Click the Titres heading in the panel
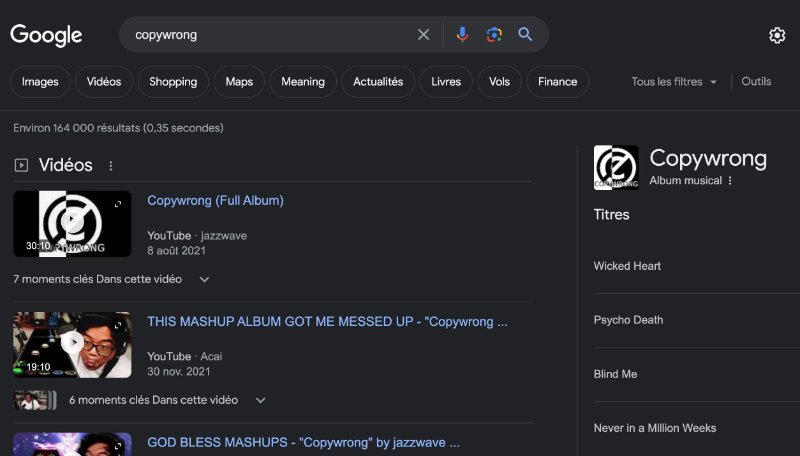The width and height of the screenshot is (800, 456). 612,215
